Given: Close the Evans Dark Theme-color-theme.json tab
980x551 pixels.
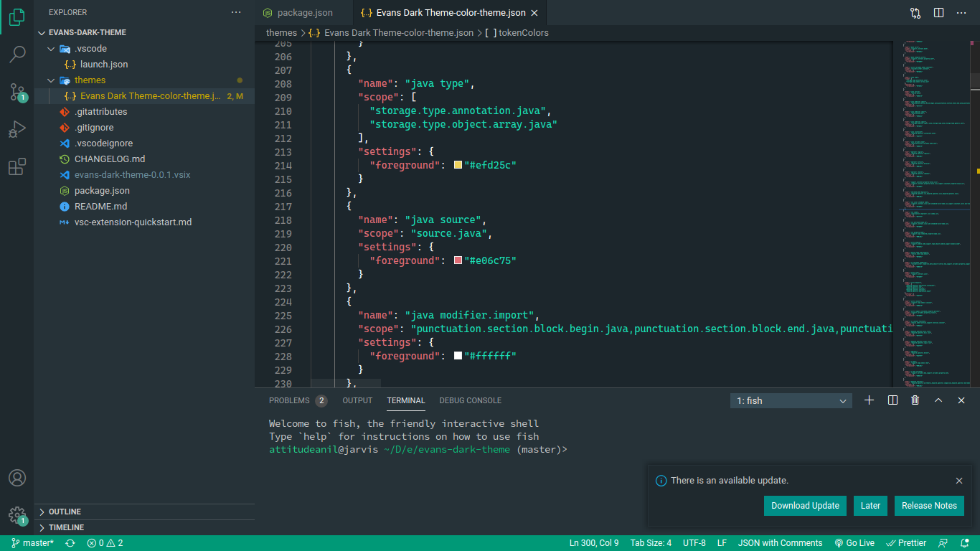Looking at the screenshot, I should (534, 13).
